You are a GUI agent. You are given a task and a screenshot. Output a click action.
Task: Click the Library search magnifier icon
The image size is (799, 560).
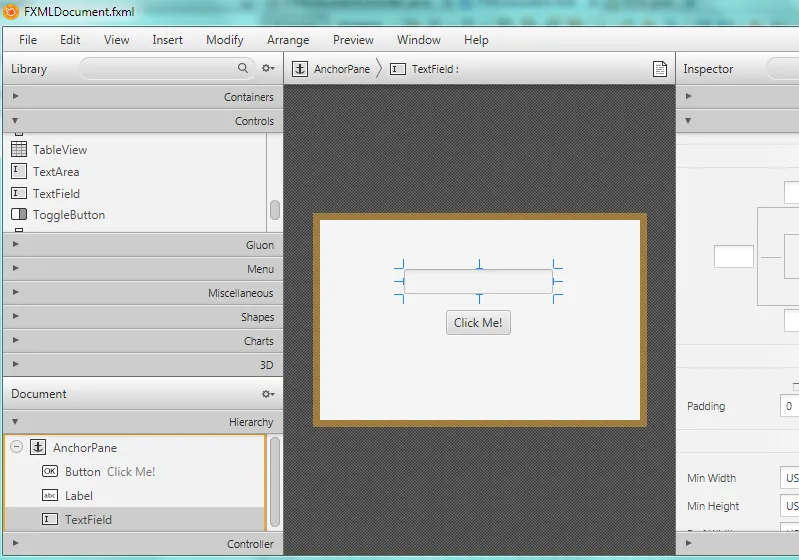[x=243, y=68]
